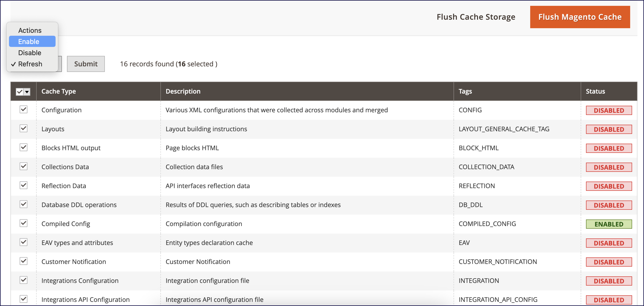Uncheck the Layouts row checkbox
Screen dimensions: 644x306
[x=24, y=129]
